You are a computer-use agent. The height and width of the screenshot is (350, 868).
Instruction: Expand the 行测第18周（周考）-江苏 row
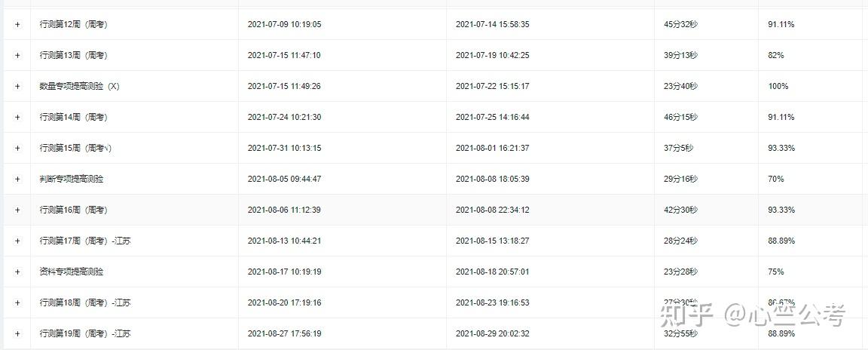[x=17, y=303]
